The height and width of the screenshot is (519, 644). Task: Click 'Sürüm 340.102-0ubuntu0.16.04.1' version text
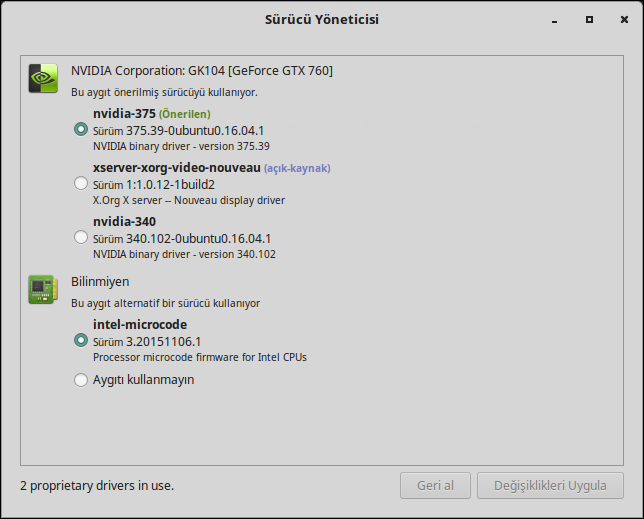tap(182, 239)
